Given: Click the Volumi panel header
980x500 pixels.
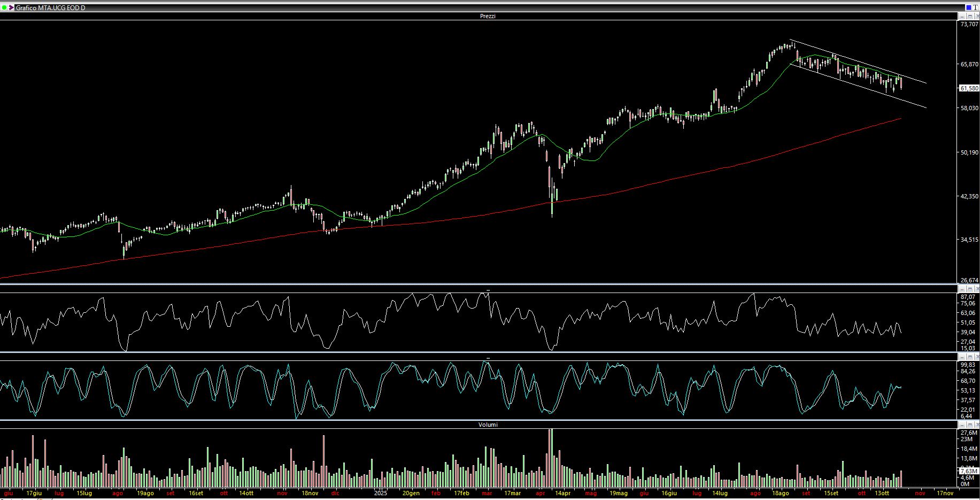Looking at the screenshot, I should [488, 425].
